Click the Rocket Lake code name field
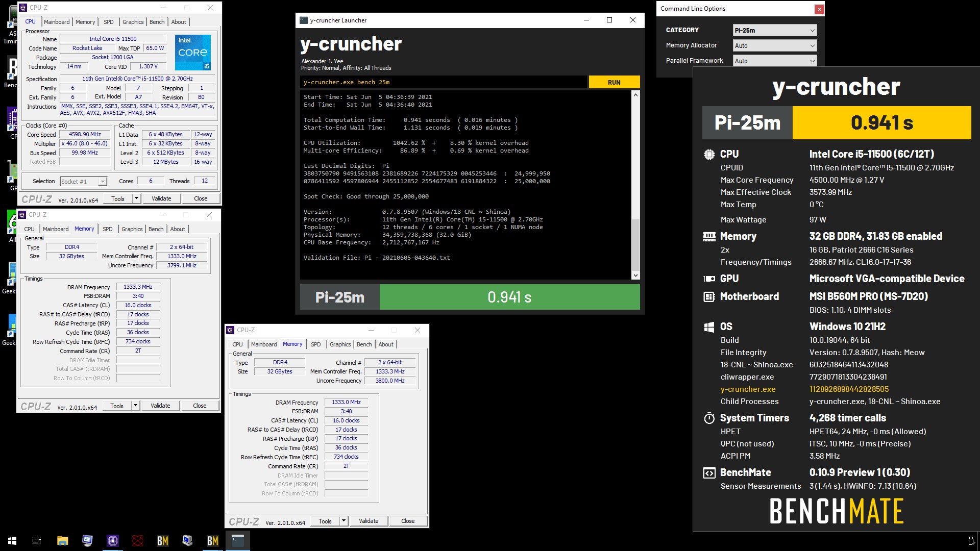The height and width of the screenshot is (551, 980). pos(87,48)
